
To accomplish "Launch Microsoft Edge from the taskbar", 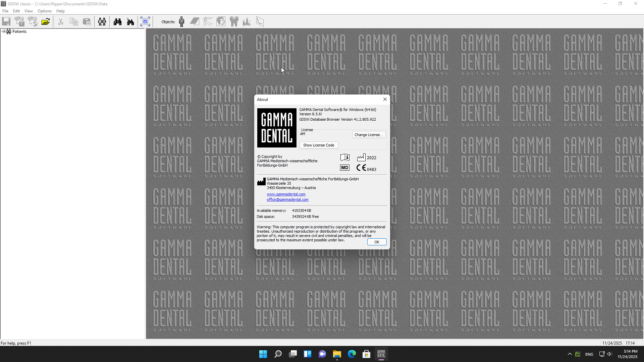I will point(352,354).
